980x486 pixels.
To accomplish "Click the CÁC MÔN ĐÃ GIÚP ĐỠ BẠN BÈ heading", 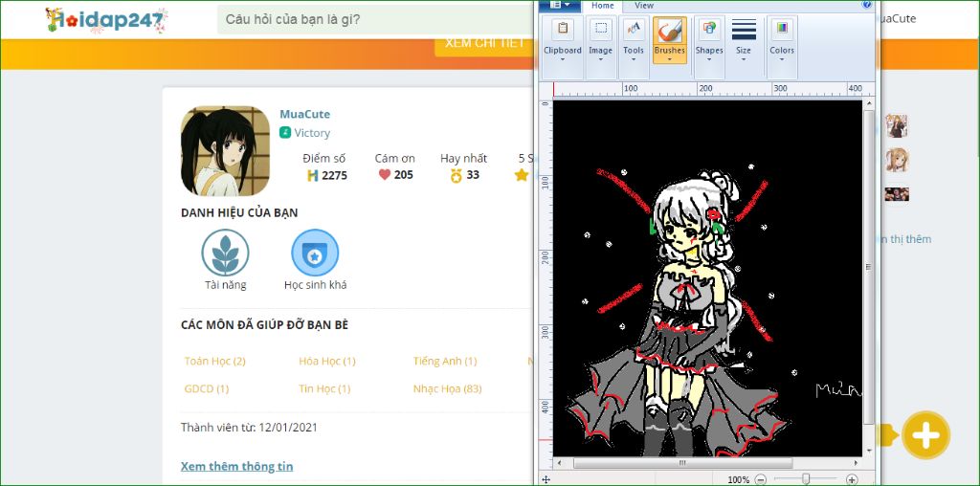I will tap(264, 325).
